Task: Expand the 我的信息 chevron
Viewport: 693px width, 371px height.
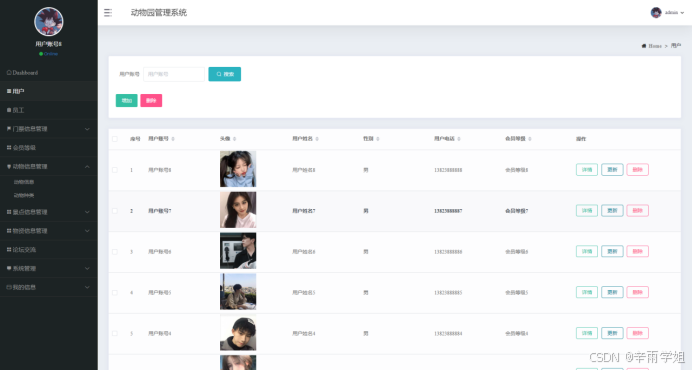Action: pos(87,287)
